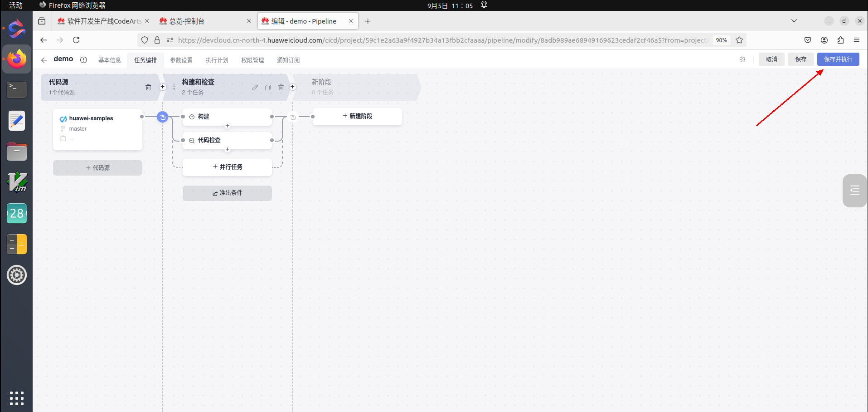The image size is (868, 412).
Task: Open notification bell in top bar
Action: [484, 5]
